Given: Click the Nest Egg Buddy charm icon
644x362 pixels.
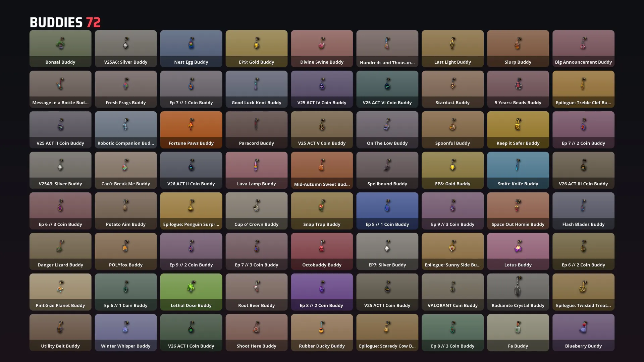Looking at the screenshot, I should [x=191, y=43].
